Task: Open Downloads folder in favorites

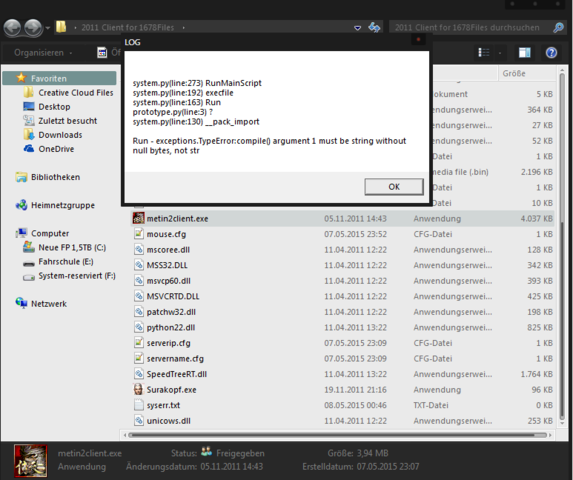Action: [60, 135]
